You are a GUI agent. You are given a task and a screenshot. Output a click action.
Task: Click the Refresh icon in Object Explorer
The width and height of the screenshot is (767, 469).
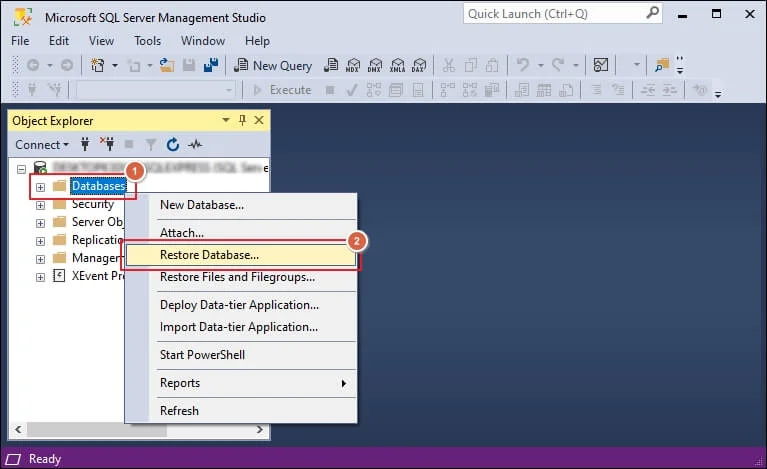point(173,145)
